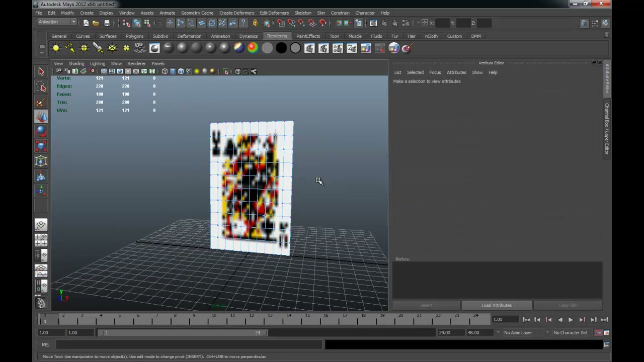Switch to the Dynamics shelf tab
This screenshot has width=644, height=362.
point(249,36)
